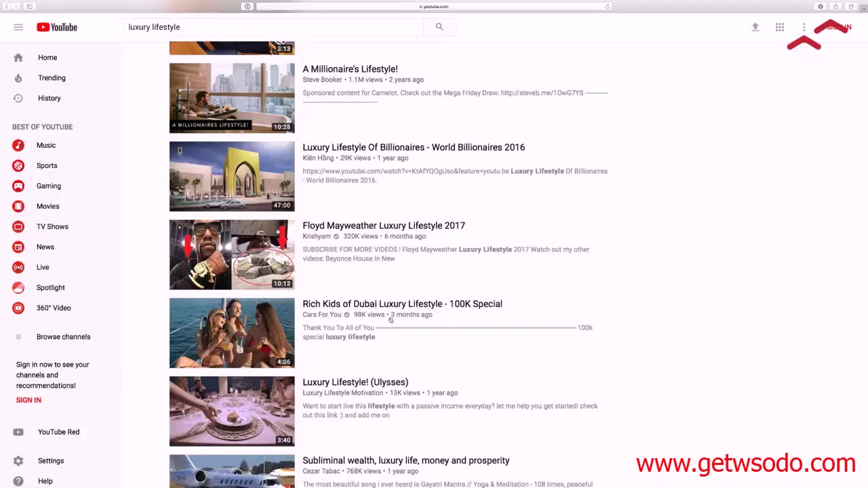Open Rich Kids of Dubai video title
Image resolution: width=868 pixels, height=488 pixels.
click(x=402, y=304)
